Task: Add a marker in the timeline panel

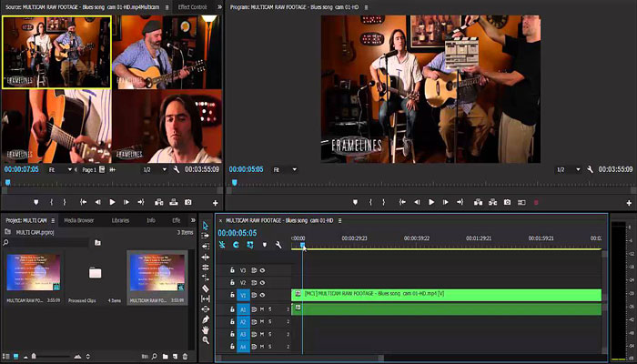Action: (x=265, y=245)
